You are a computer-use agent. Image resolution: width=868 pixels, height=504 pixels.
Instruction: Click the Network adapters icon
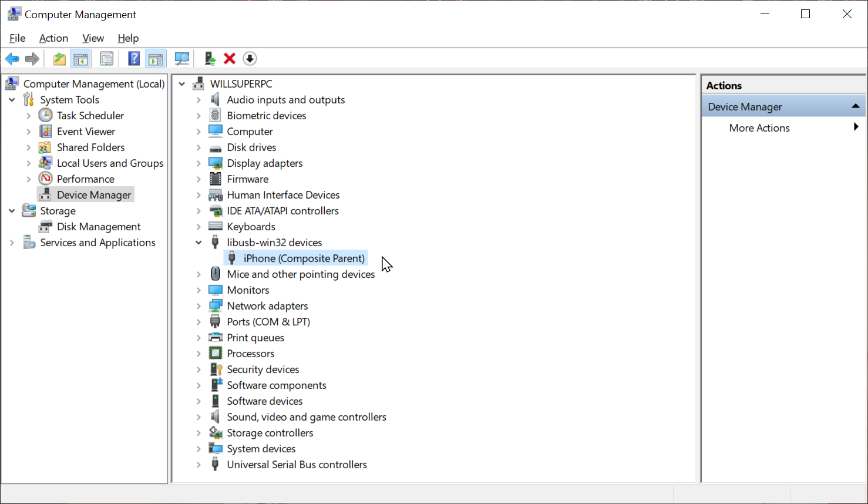216,306
